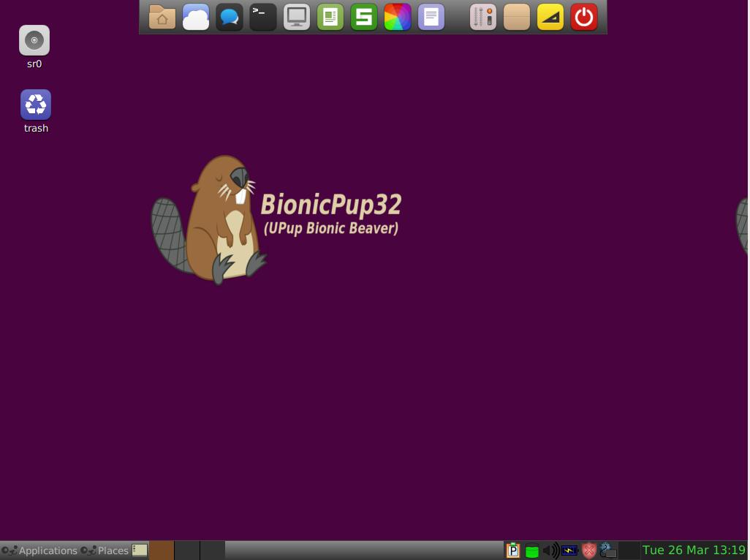Viewport: 750px width, 560px height.
Task: Start the chat messaging application
Action: pyautogui.click(x=229, y=16)
